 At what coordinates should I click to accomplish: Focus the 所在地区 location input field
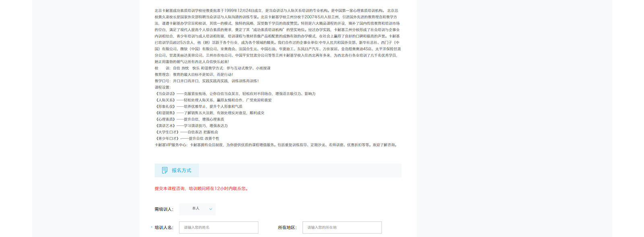click(342, 227)
